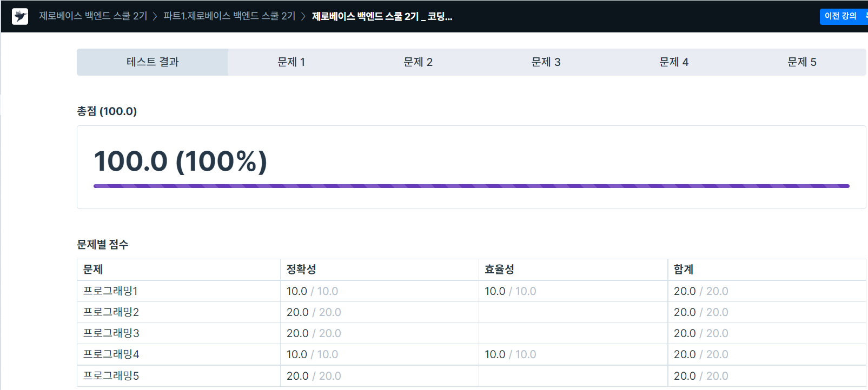The height and width of the screenshot is (390, 868).
Task: Click the chevron after the first breadcrumb
Action: 155,16
